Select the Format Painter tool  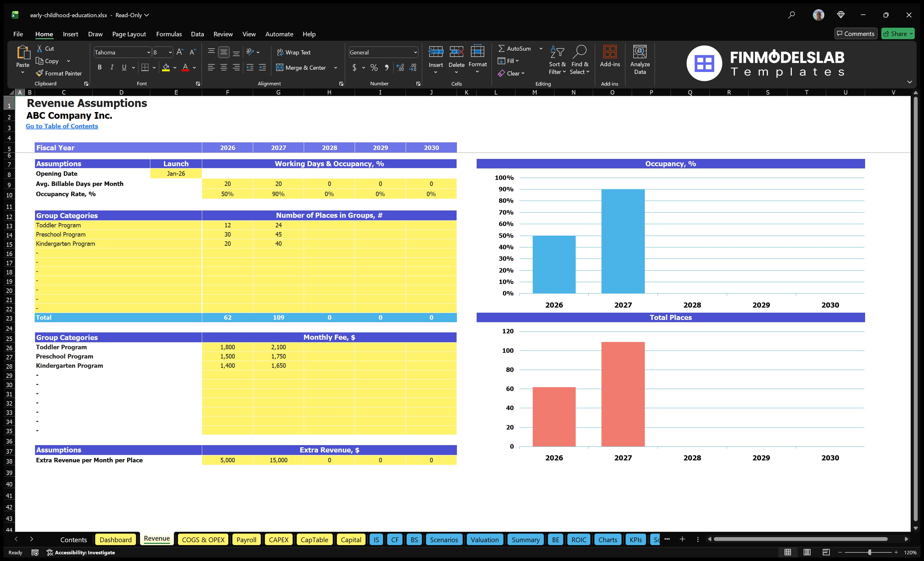pyautogui.click(x=59, y=73)
